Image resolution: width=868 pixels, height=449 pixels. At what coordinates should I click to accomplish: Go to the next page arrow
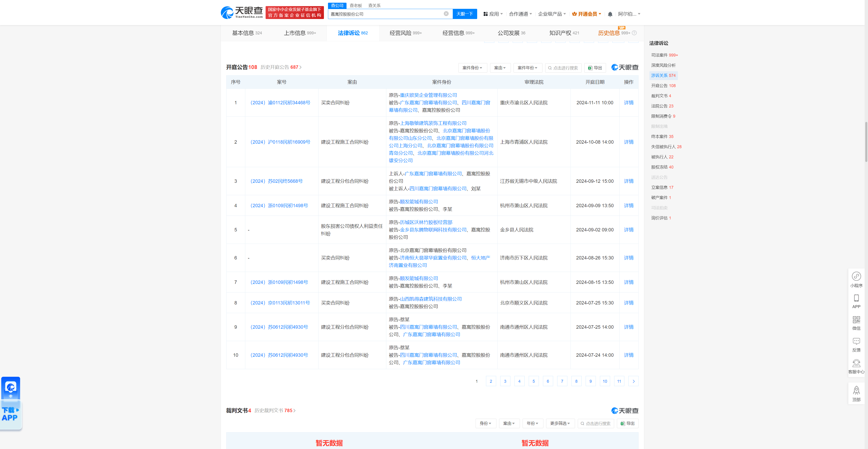pyautogui.click(x=633, y=381)
